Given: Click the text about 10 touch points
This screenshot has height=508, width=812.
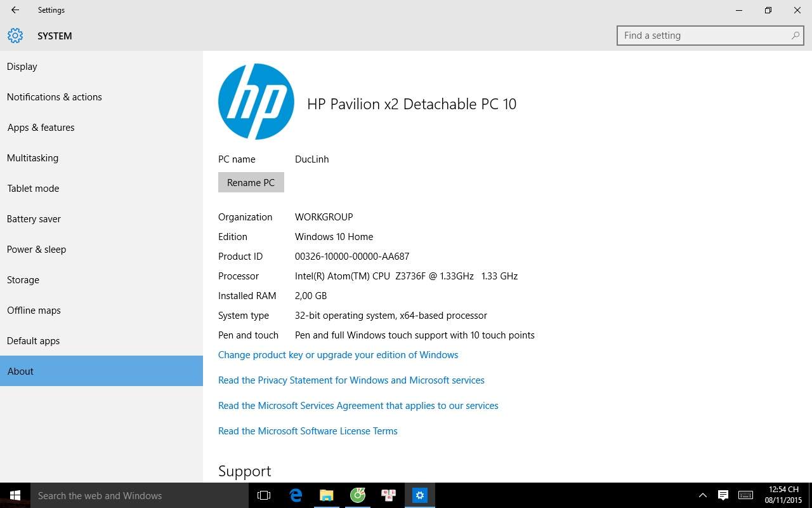Looking at the screenshot, I should [x=415, y=335].
